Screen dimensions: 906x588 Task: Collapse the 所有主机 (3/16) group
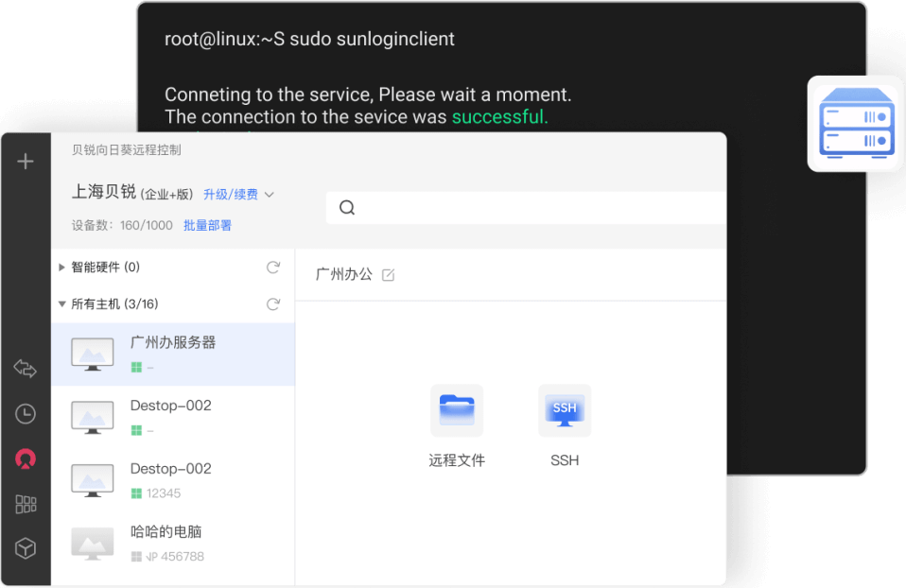point(62,304)
